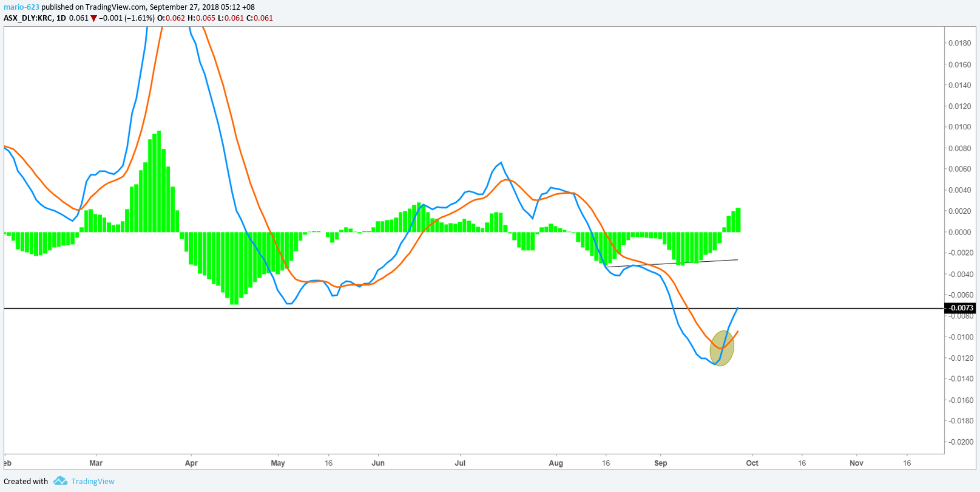
Task: Click the C:0.061 close value
Action: click(260, 18)
